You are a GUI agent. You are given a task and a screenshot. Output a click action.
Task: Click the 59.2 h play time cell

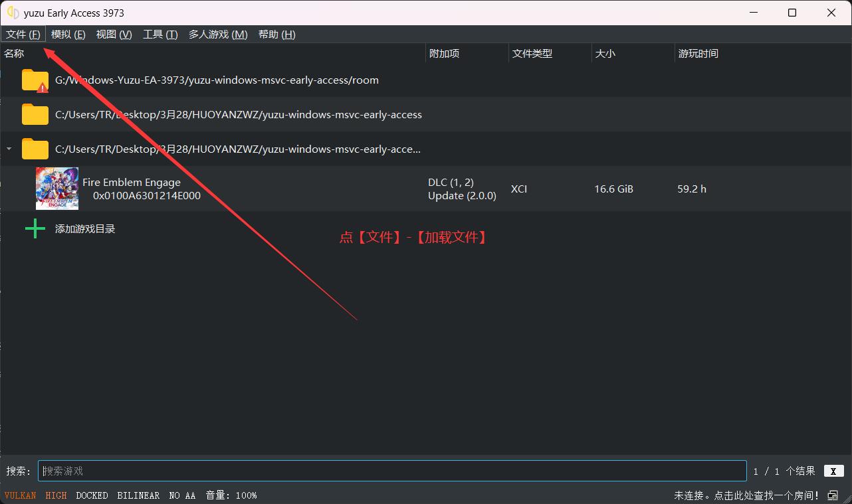[x=692, y=189]
